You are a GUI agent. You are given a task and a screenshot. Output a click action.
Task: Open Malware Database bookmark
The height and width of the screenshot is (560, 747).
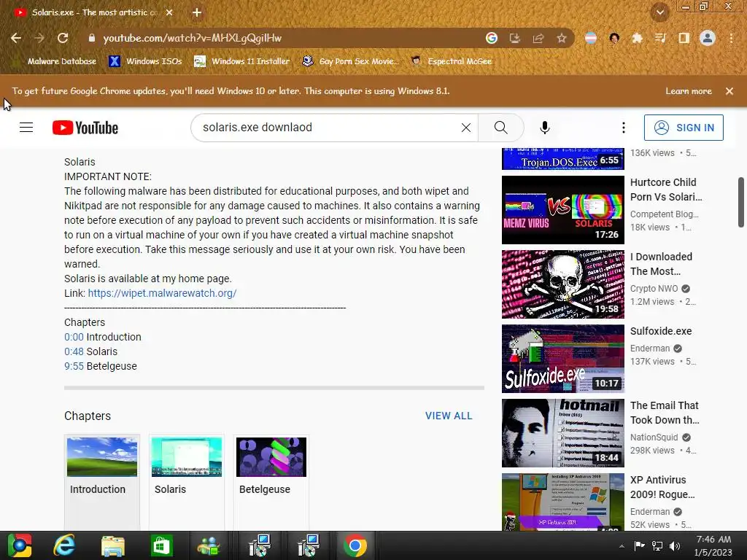(55, 61)
